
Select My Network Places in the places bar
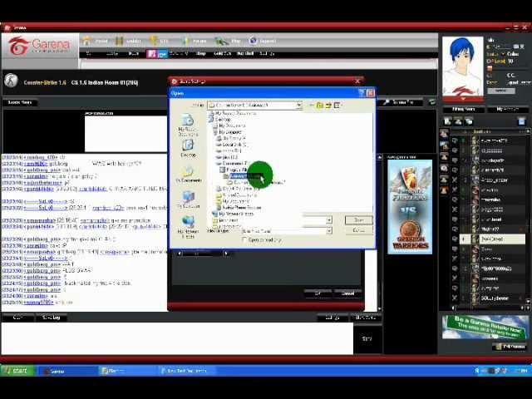188,227
